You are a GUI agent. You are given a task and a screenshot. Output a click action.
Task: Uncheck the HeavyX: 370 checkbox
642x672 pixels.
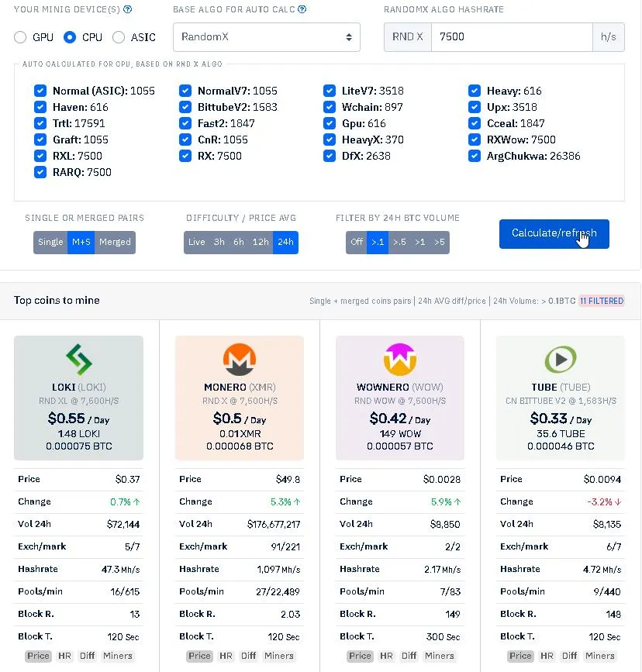point(330,140)
